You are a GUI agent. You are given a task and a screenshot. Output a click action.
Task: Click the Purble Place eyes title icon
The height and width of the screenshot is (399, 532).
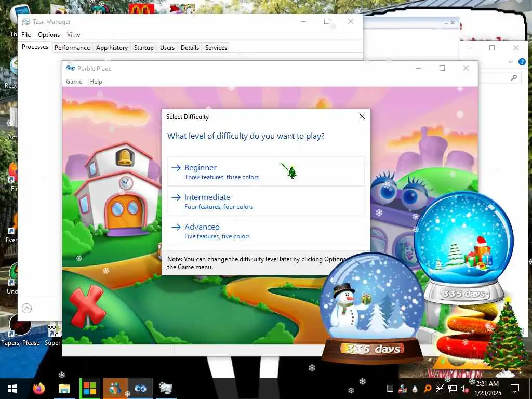point(71,68)
